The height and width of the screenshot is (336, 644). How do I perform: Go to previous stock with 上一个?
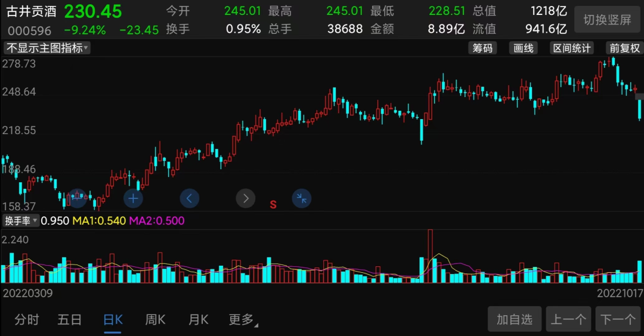568,319
